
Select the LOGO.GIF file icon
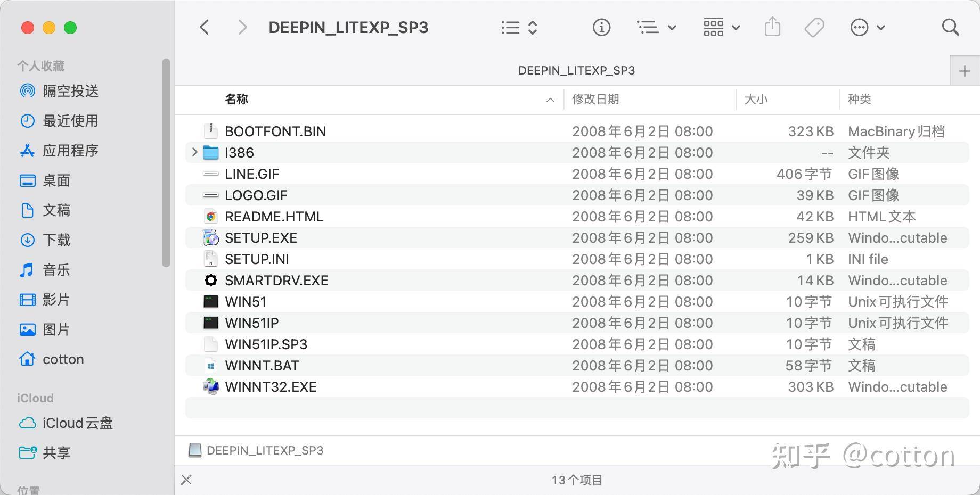tap(211, 195)
